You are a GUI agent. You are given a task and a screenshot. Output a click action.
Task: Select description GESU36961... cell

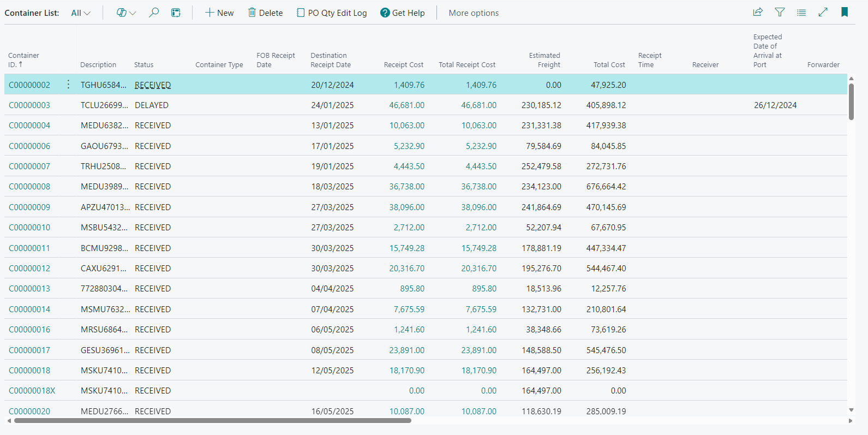click(105, 350)
